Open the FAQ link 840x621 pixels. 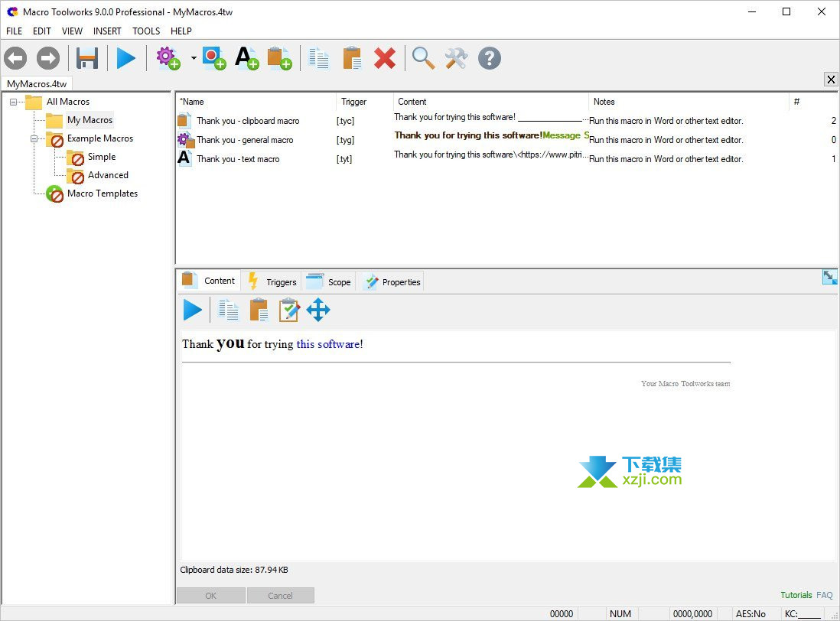pyautogui.click(x=825, y=595)
